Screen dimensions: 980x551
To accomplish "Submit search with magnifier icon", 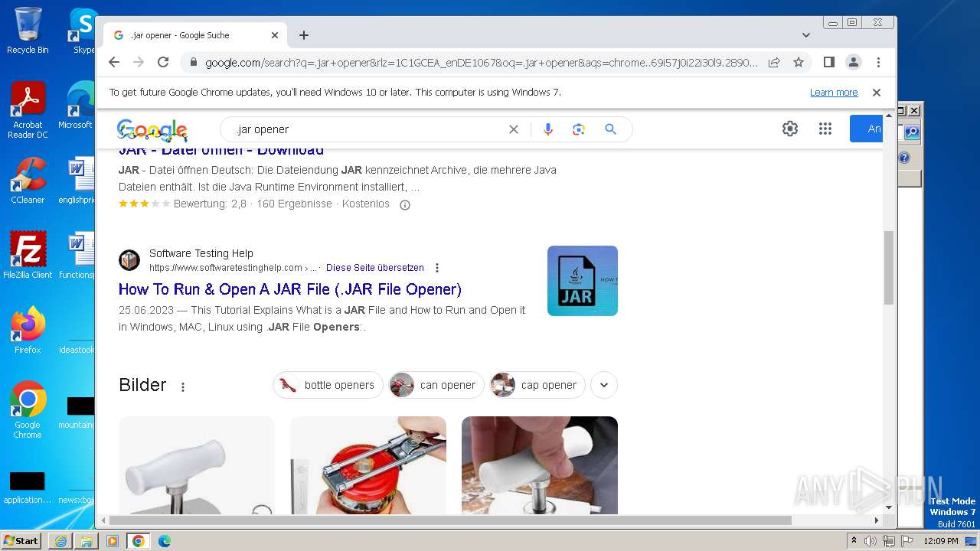I will pyautogui.click(x=610, y=129).
